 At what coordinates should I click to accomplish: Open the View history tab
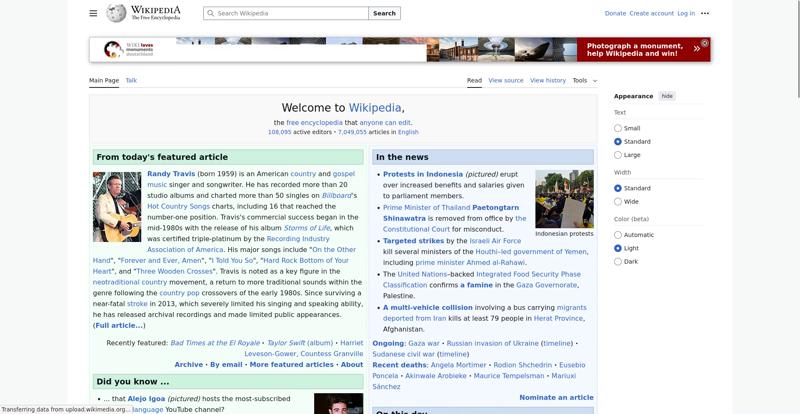pyautogui.click(x=548, y=81)
